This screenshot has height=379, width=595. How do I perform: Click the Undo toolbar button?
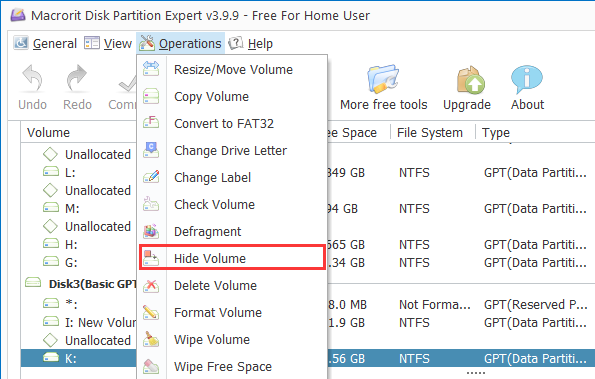(32, 87)
